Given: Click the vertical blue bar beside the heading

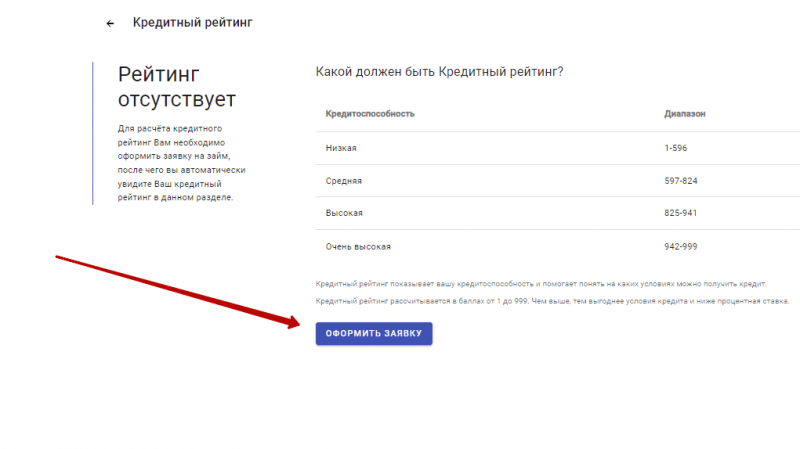Looking at the screenshot, I should point(93,133).
